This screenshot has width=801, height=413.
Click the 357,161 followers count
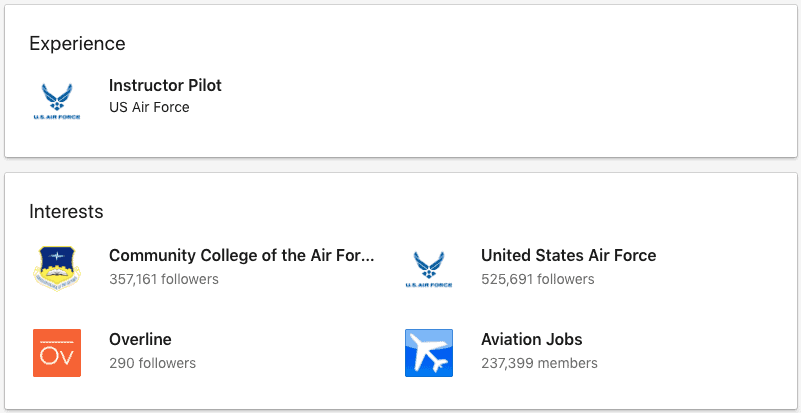pyautogui.click(x=164, y=280)
